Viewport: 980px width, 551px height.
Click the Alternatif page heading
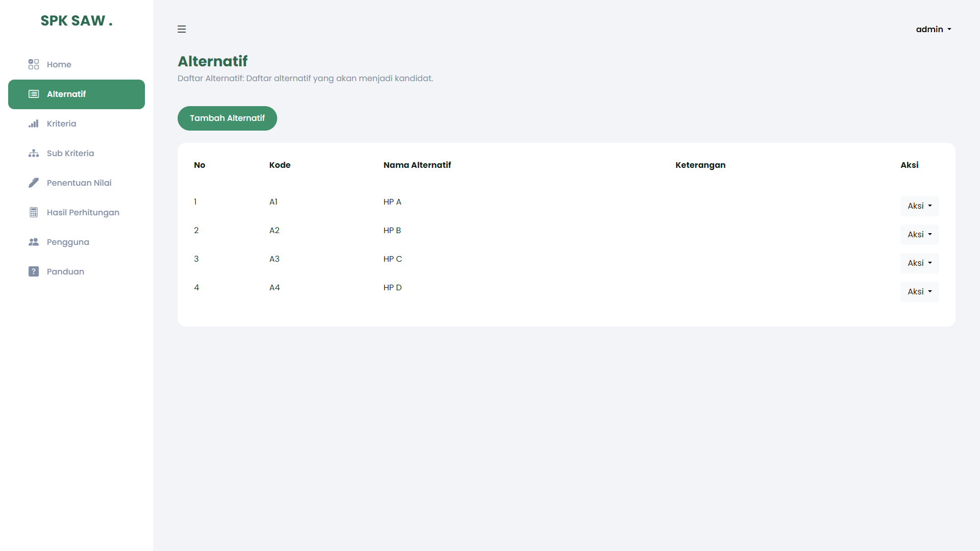pyautogui.click(x=212, y=61)
